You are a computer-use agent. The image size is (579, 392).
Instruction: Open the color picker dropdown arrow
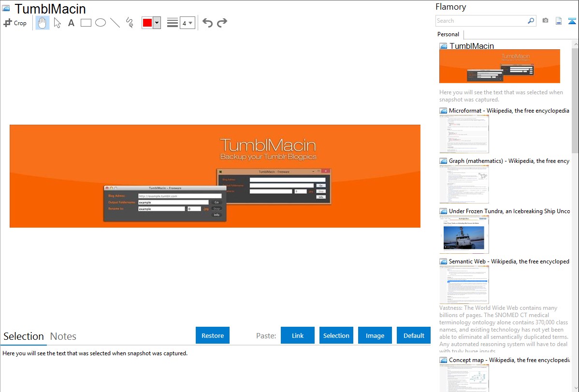click(157, 23)
